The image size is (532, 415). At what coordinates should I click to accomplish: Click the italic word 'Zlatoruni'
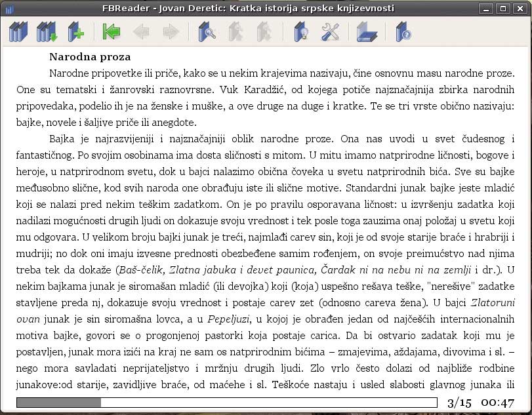tap(493, 302)
